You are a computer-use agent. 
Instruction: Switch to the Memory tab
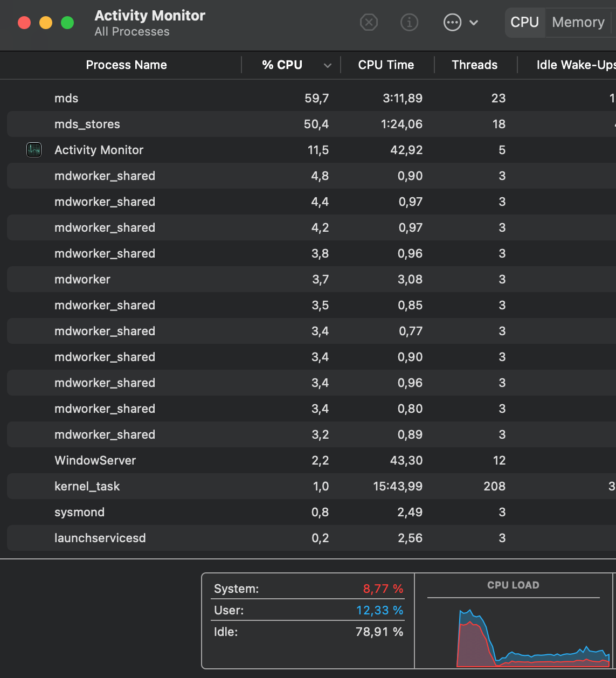pos(578,23)
